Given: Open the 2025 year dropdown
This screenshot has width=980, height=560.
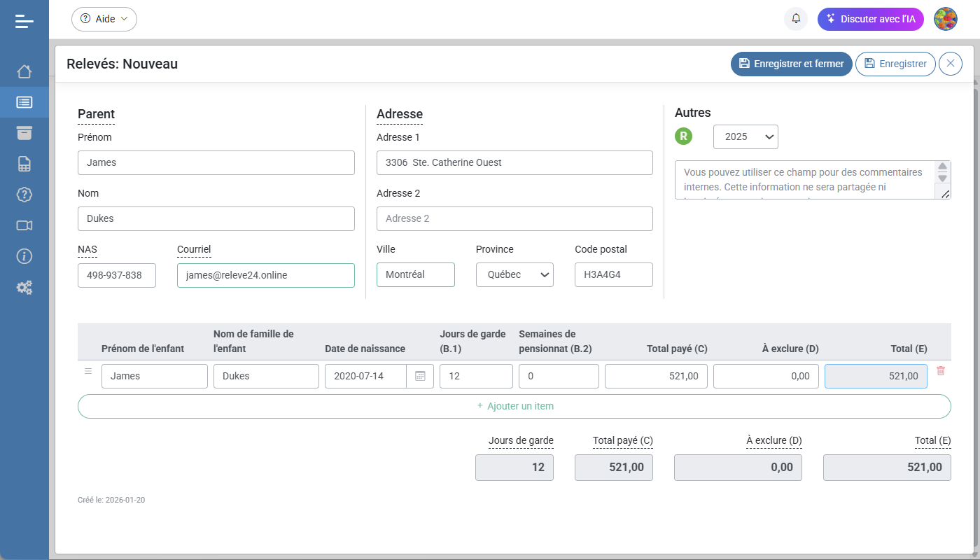Looking at the screenshot, I should (745, 136).
